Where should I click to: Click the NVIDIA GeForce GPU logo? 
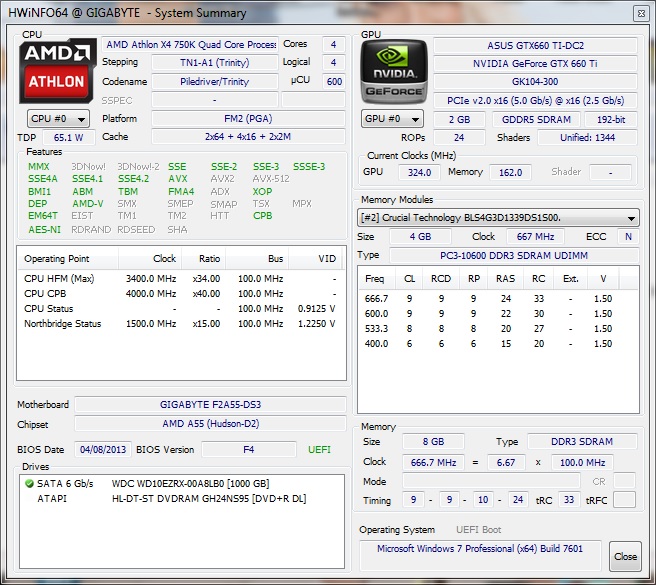pyautogui.click(x=394, y=71)
